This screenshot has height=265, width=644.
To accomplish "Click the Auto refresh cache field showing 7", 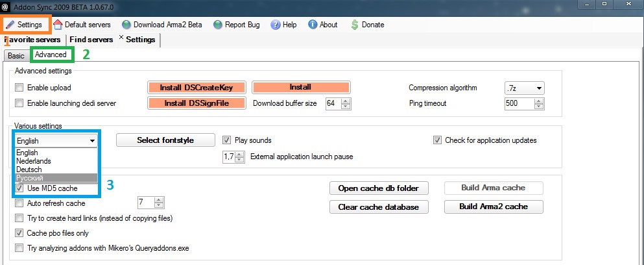I will click(x=146, y=203).
